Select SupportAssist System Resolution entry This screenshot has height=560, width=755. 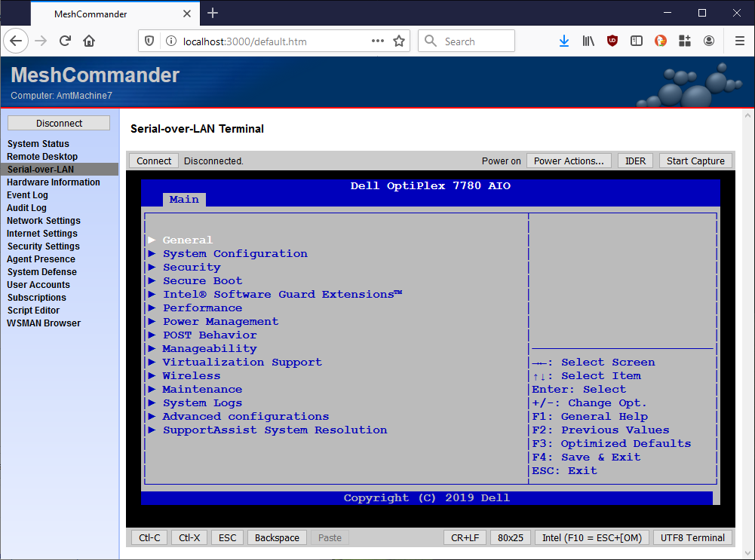point(275,430)
